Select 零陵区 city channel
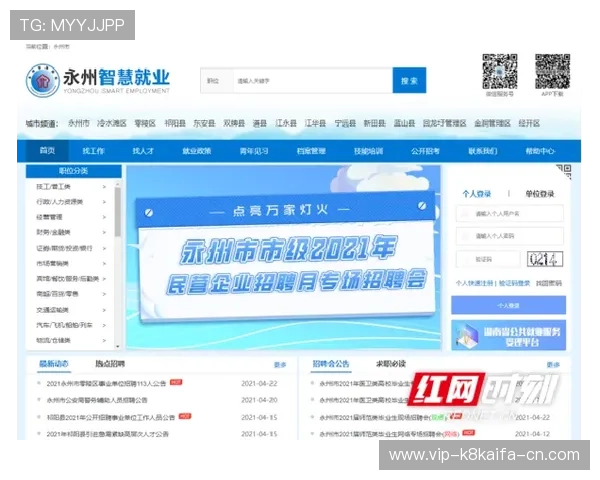Viewport: 600px width, 480px height. click(x=145, y=123)
